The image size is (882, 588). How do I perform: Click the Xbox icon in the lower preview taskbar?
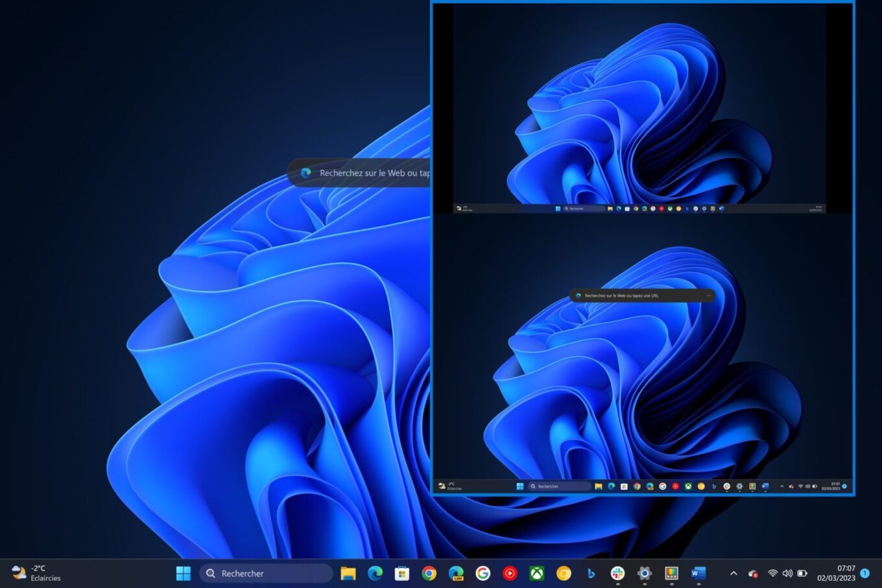coord(687,486)
